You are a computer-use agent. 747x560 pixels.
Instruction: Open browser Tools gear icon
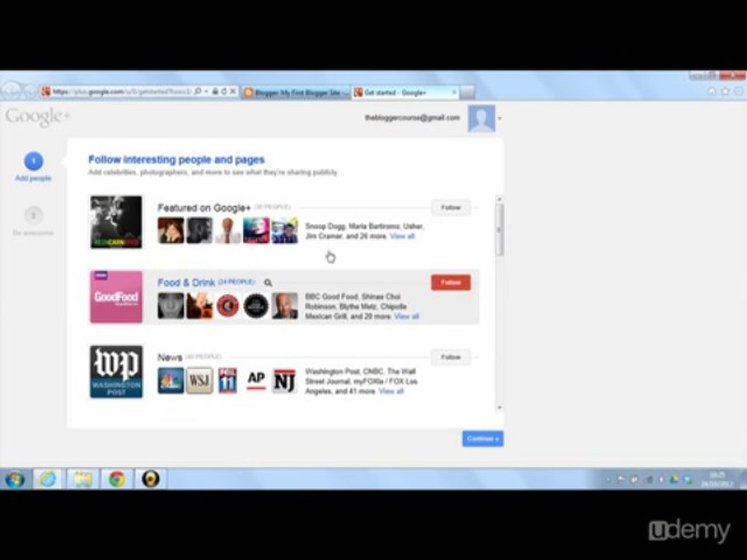click(738, 91)
